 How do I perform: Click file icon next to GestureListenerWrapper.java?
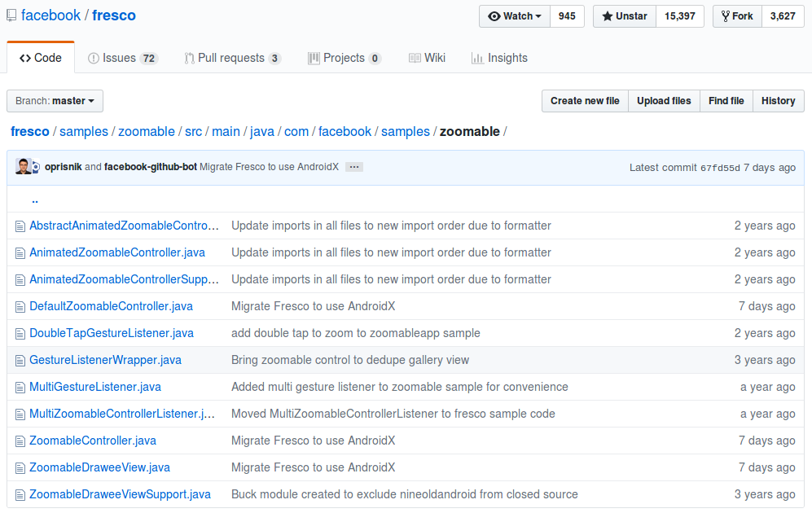(x=20, y=361)
